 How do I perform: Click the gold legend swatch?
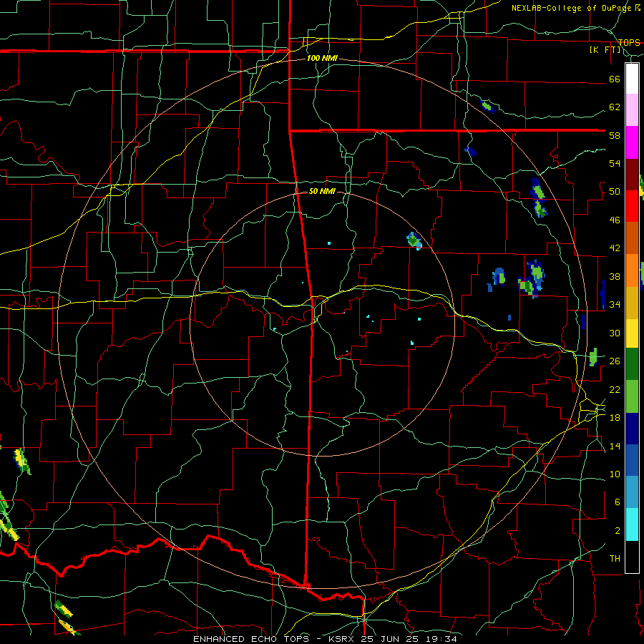632,302
